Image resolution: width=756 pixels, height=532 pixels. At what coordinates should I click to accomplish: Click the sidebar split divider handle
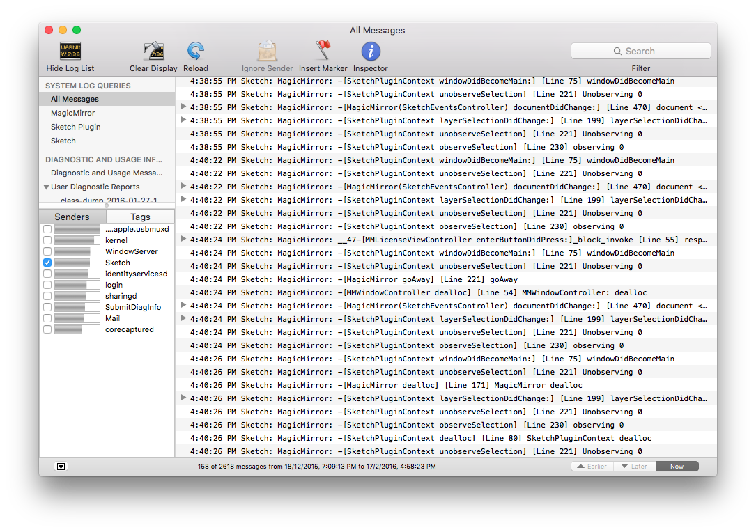[107, 205]
